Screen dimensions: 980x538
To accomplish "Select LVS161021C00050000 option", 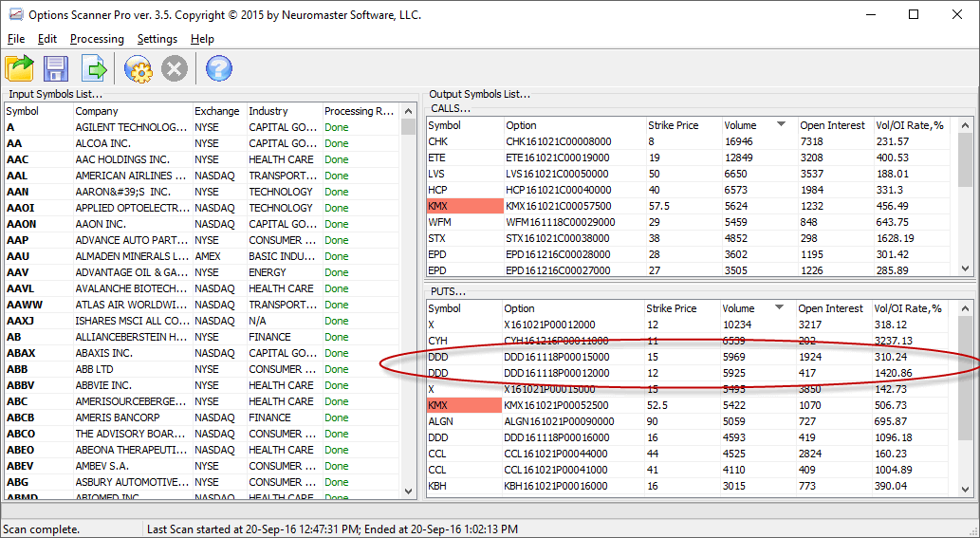I will [x=558, y=175].
